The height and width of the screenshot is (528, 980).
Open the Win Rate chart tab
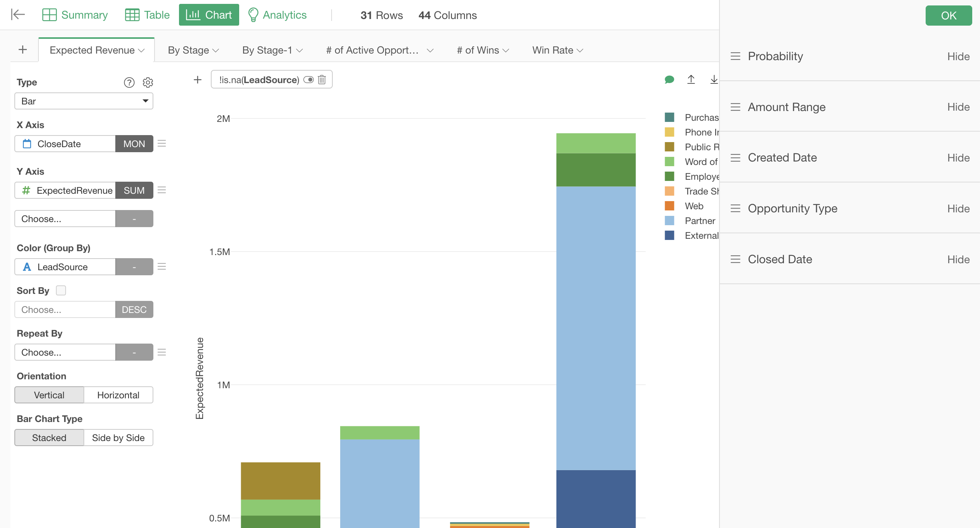click(553, 50)
